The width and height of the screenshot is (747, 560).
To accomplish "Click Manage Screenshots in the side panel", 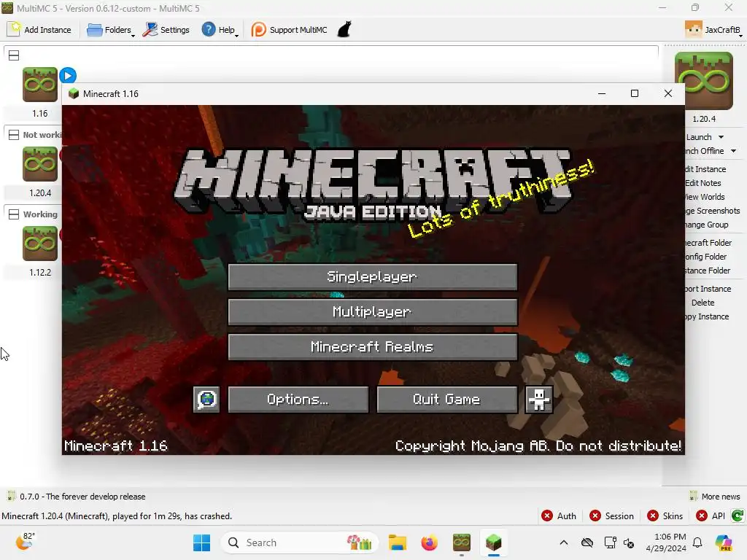I will pos(712,211).
